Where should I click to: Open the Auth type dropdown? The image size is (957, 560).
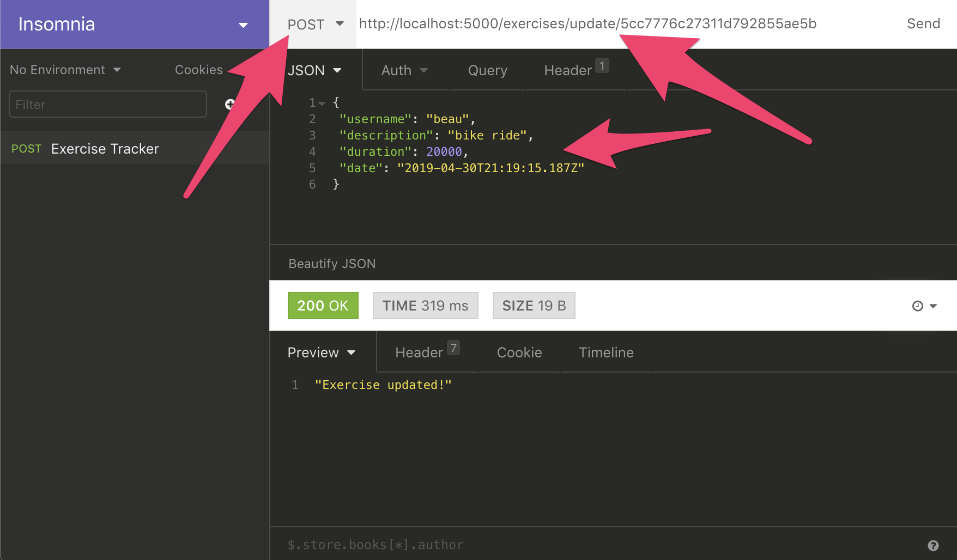pos(404,70)
